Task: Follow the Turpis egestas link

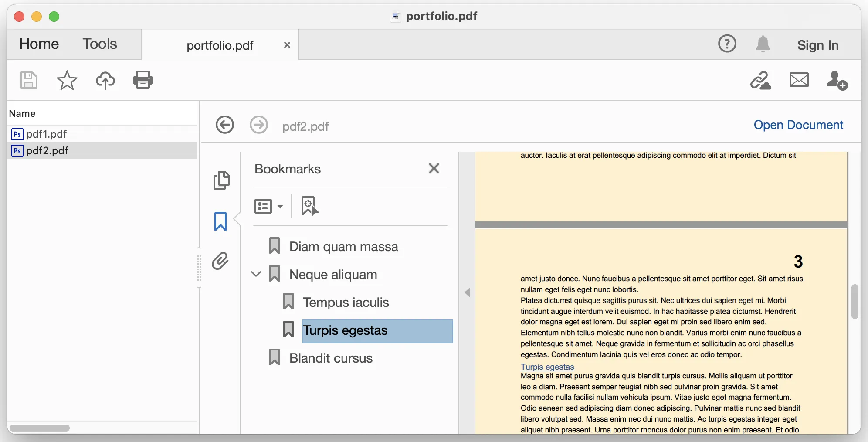Action: (547, 367)
